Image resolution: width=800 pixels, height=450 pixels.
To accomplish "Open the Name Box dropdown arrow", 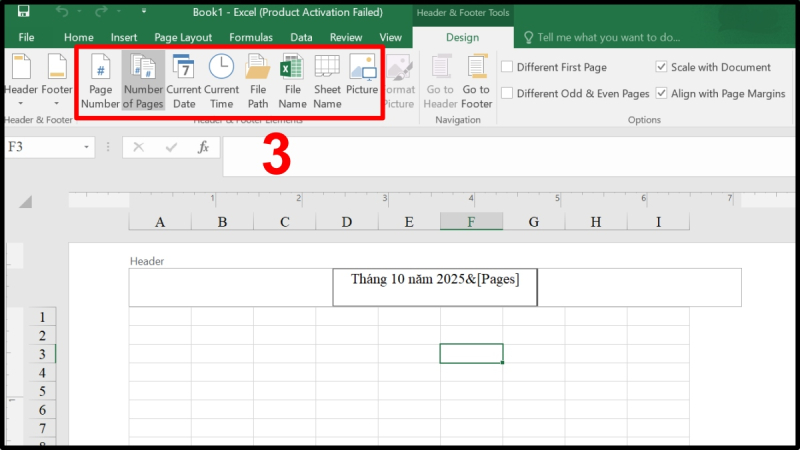I will click(86, 147).
